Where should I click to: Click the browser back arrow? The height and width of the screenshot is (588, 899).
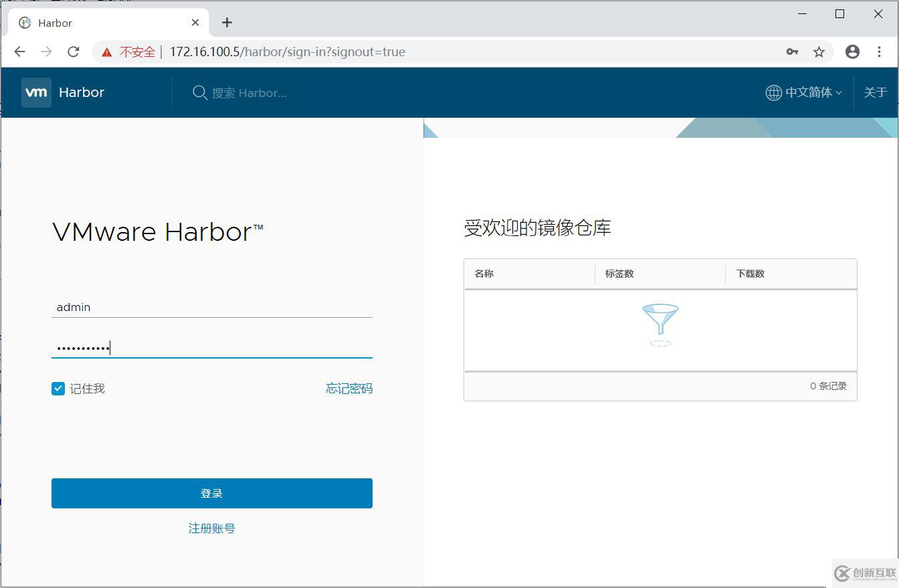pos(20,52)
